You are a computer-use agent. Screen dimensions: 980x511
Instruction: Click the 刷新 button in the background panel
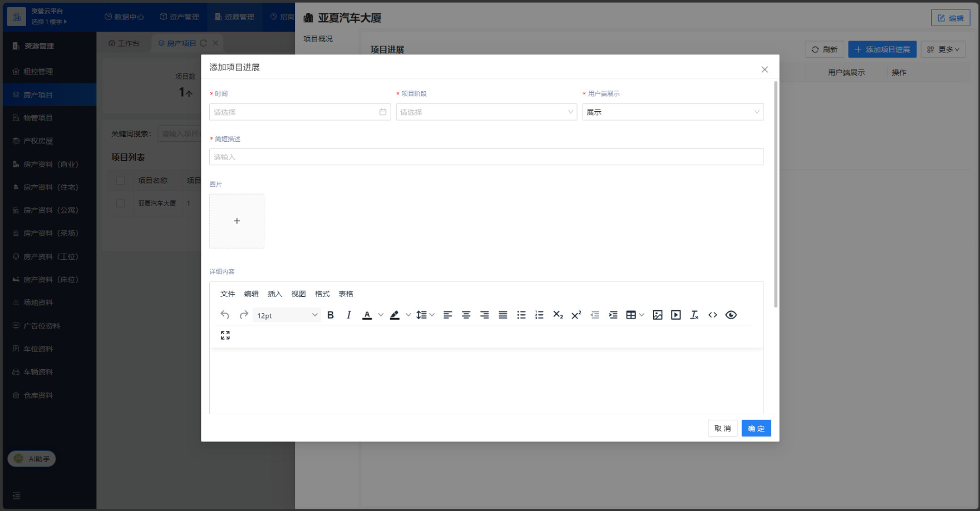pyautogui.click(x=825, y=49)
